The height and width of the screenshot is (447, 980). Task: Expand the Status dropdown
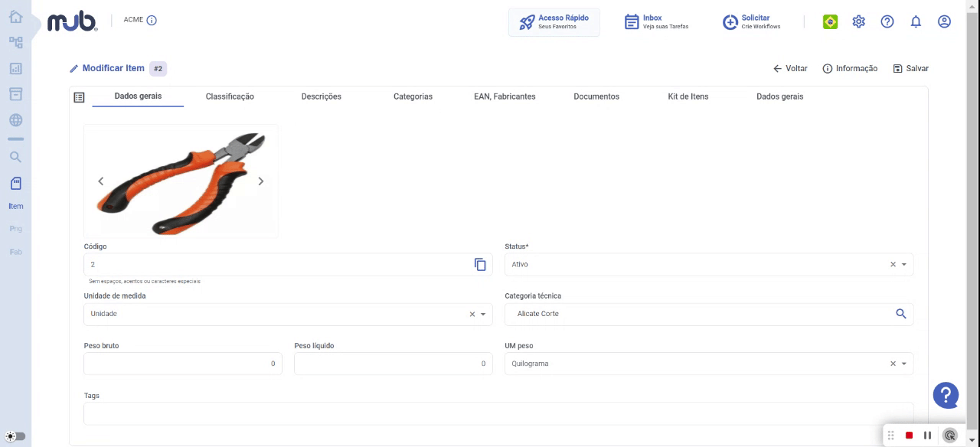pos(904,264)
